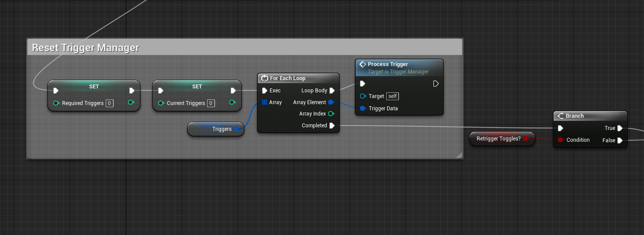
Task: Select the Process Trigger node header
Action: 388,64
